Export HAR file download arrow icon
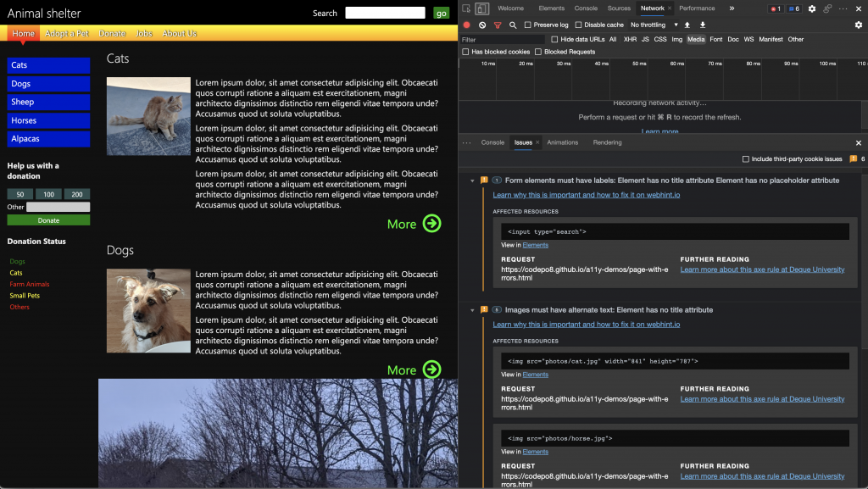The height and width of the screenshot is (489, 868). tap(703, 25)
